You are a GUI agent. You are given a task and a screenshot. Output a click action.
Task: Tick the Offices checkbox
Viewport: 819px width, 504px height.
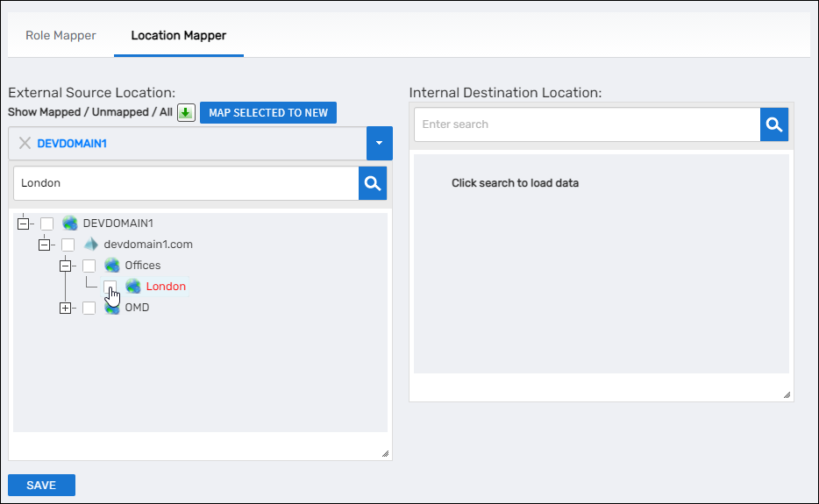pos(89,266)
